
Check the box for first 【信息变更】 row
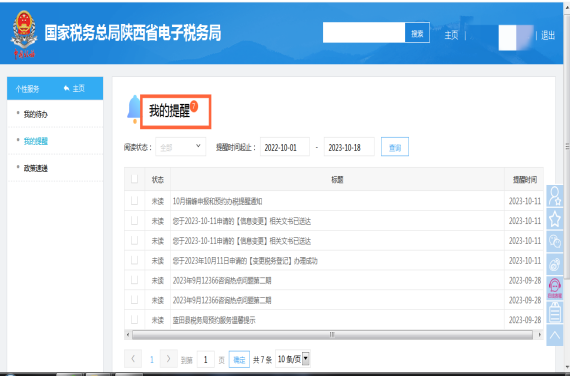point(135,221)
